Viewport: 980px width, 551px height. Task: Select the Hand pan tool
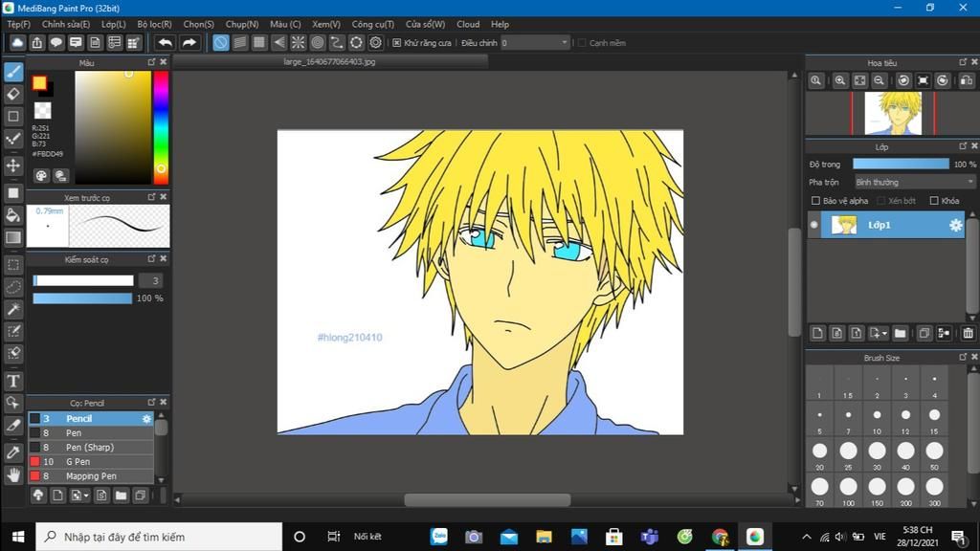13,474
